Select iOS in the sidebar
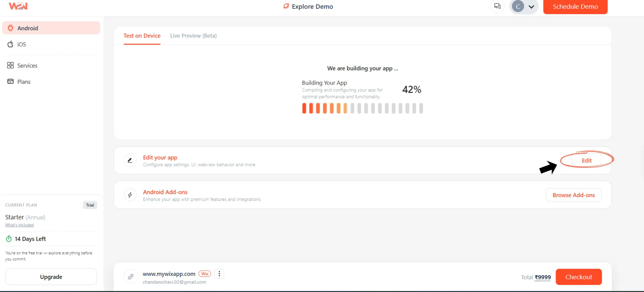The width and height of the screenshot is (644, 292). pos(51,44)
